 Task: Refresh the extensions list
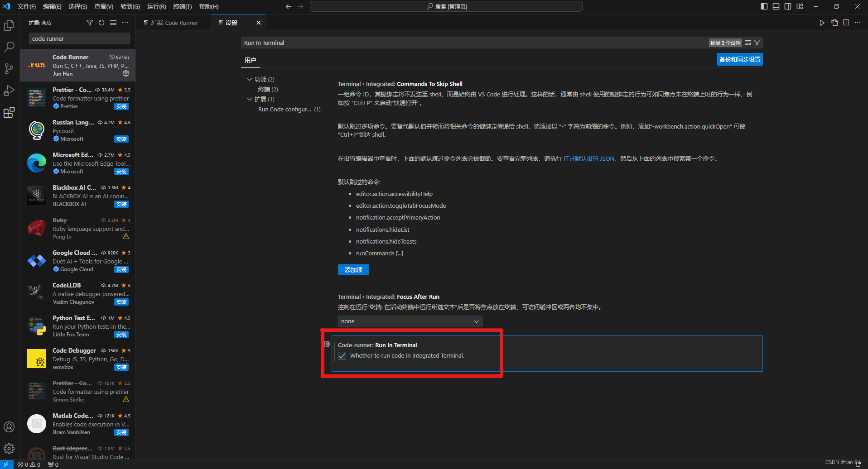101,23
